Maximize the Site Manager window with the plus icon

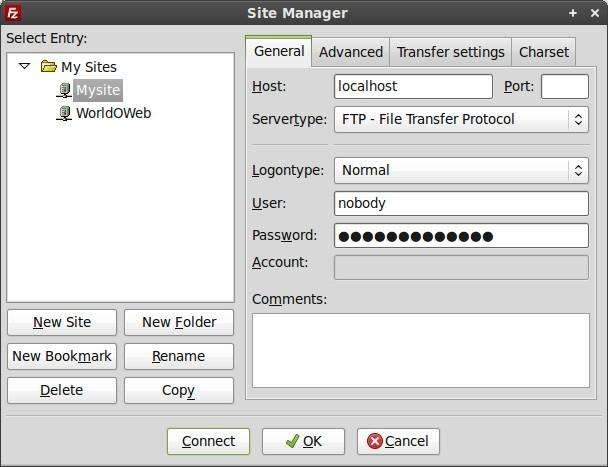573,13
